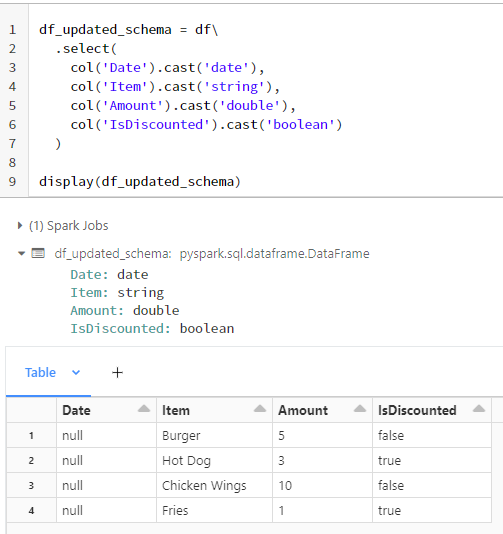Sort by the Date column arrow
503x534 pixels.
click(144, 409)
